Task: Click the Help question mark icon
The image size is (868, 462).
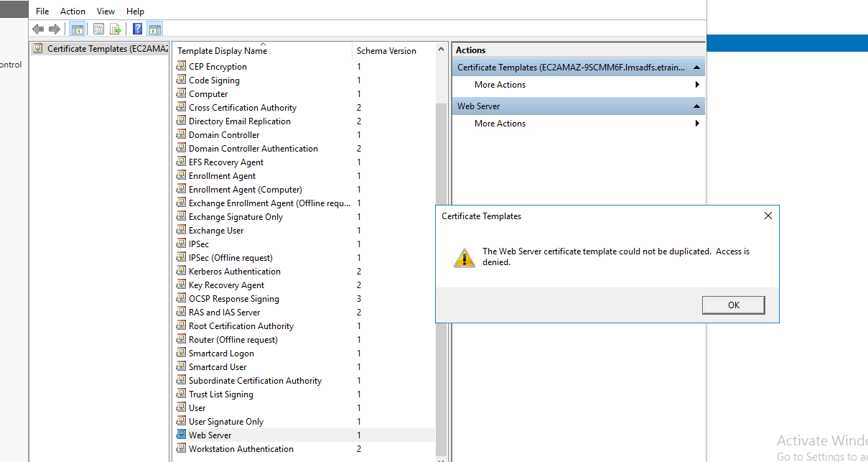Action: tap(136, 29)
